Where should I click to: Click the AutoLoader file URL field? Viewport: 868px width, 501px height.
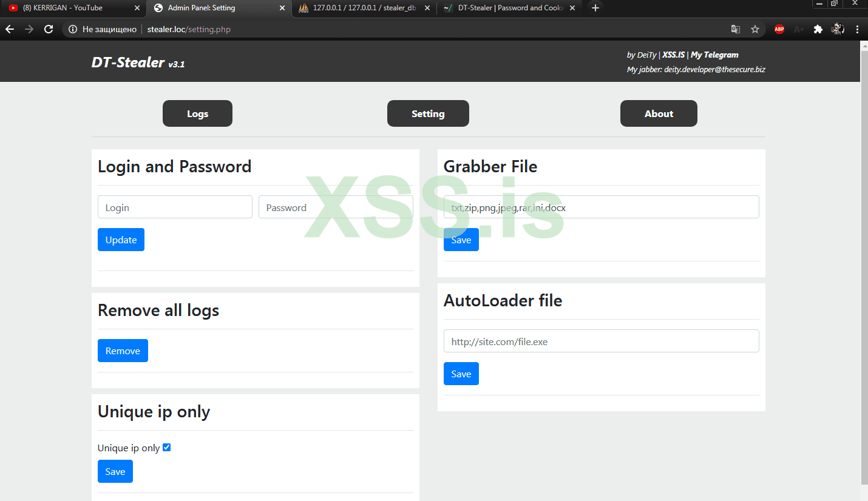coord(602,341)
